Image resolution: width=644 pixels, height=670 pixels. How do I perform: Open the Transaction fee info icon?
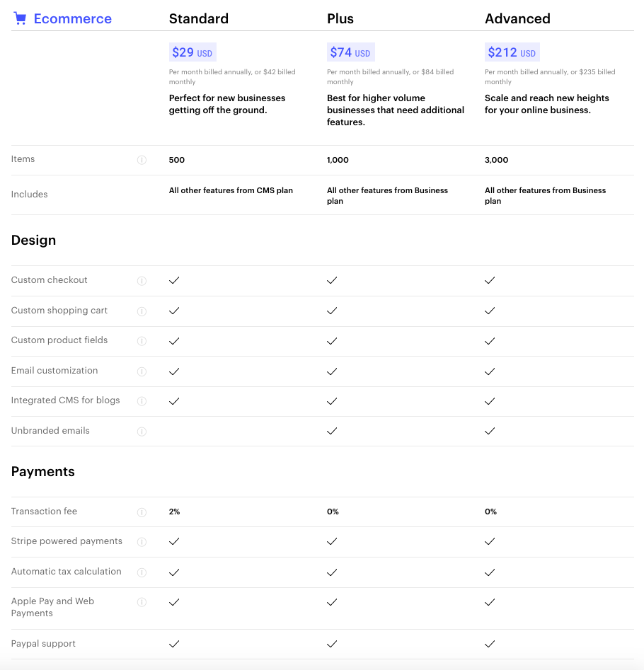click(x=142, y=512)
